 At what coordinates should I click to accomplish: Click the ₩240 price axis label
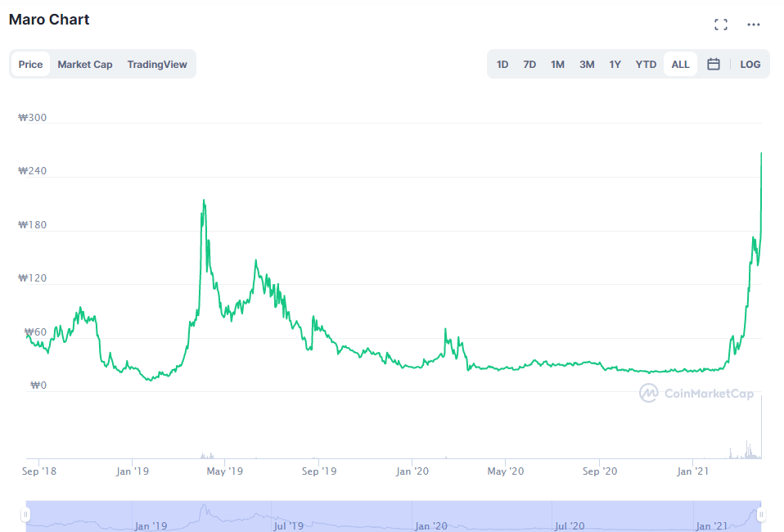coord(33,171)
